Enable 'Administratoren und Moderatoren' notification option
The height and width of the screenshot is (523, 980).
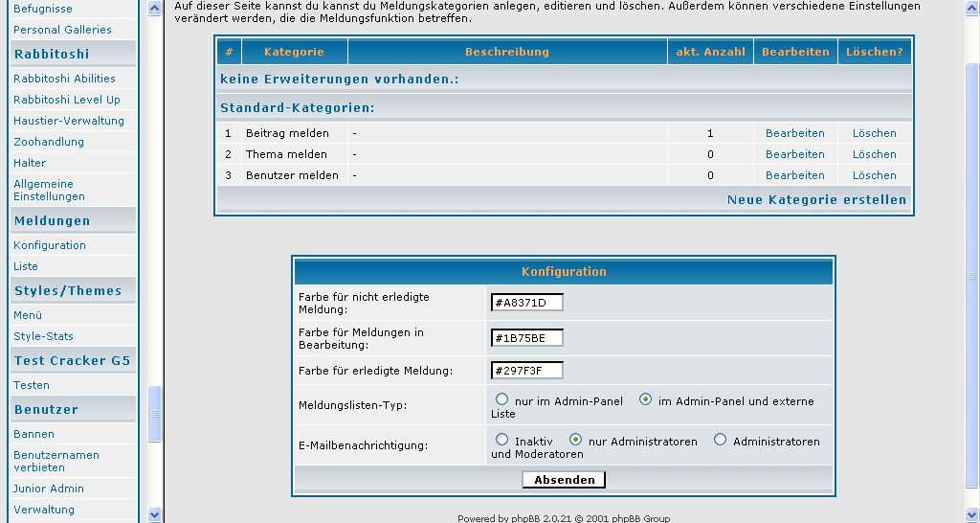(x=720, y=440)
